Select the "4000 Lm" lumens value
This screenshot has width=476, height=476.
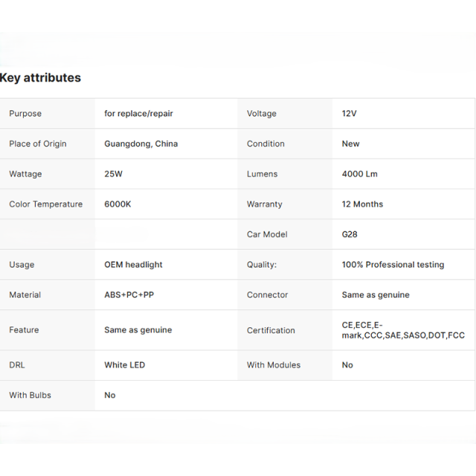point(359,174)
